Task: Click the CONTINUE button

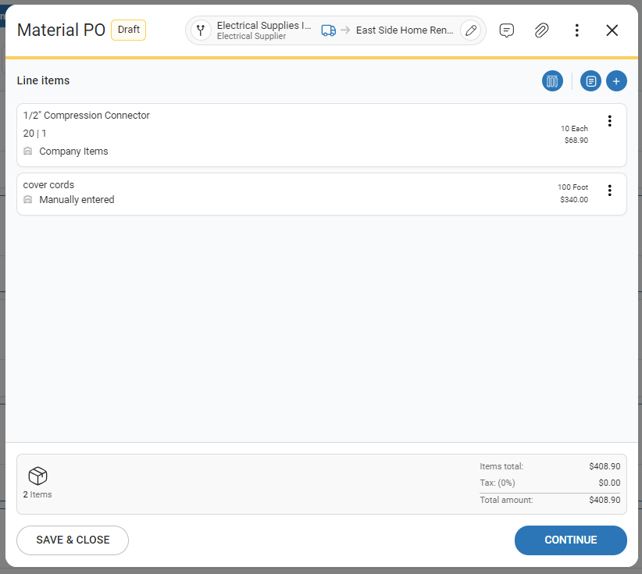Action: pyautogui.click(x=570, y=540)
